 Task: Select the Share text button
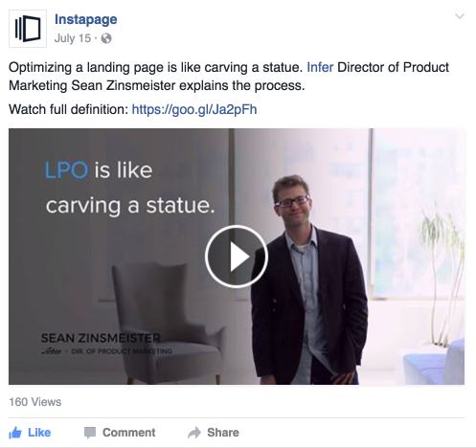pyautogui.click(x=223, y=433)
